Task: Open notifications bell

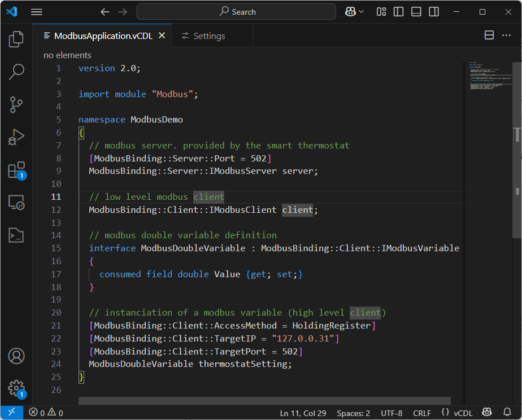Action: coord(507,412)
